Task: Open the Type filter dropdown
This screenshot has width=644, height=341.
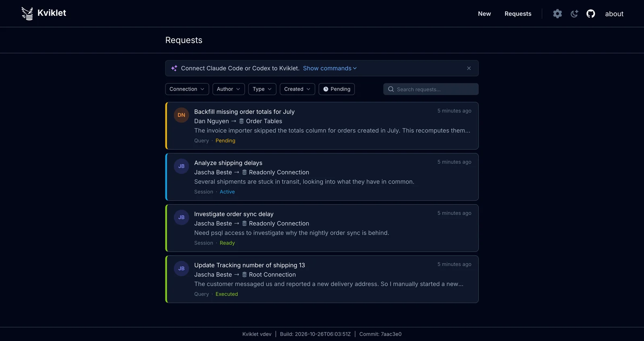Action: [262, 89]
